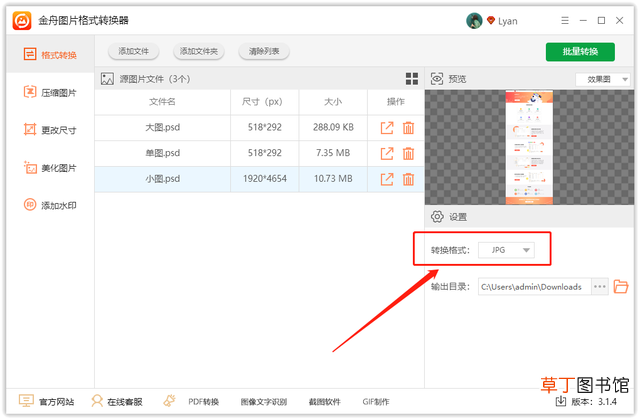Click the 尺寸 (px) column header
Screen dimensions: 640x420
pos(262,102)
